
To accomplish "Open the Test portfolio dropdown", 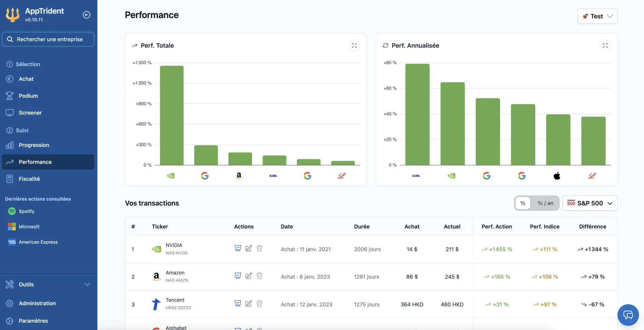I will coord(597,16).
